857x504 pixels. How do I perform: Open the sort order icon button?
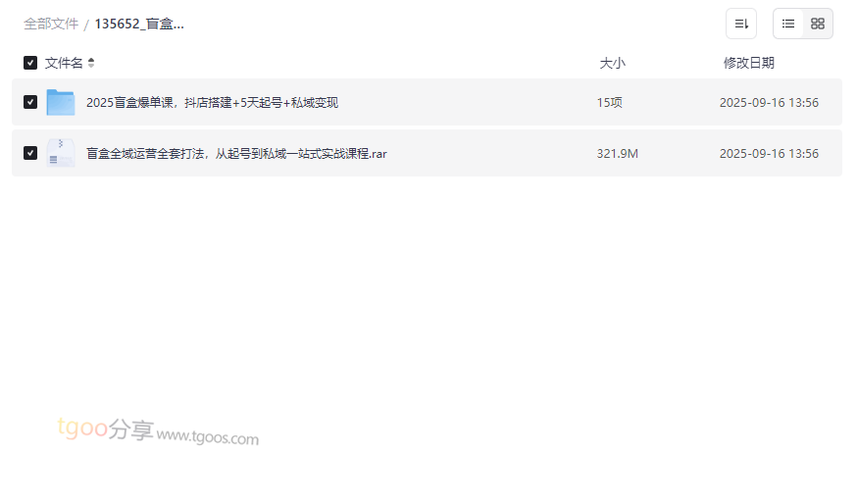coord(741,24)
